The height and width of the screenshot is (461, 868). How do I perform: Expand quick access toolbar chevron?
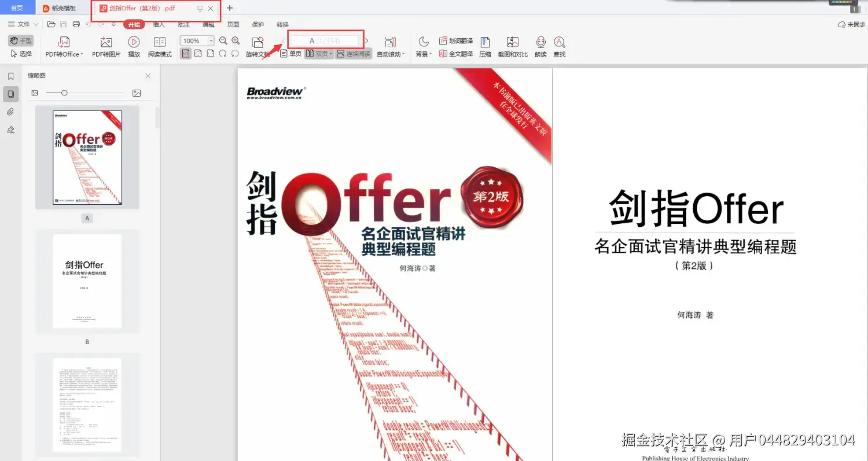coord(113,24)
